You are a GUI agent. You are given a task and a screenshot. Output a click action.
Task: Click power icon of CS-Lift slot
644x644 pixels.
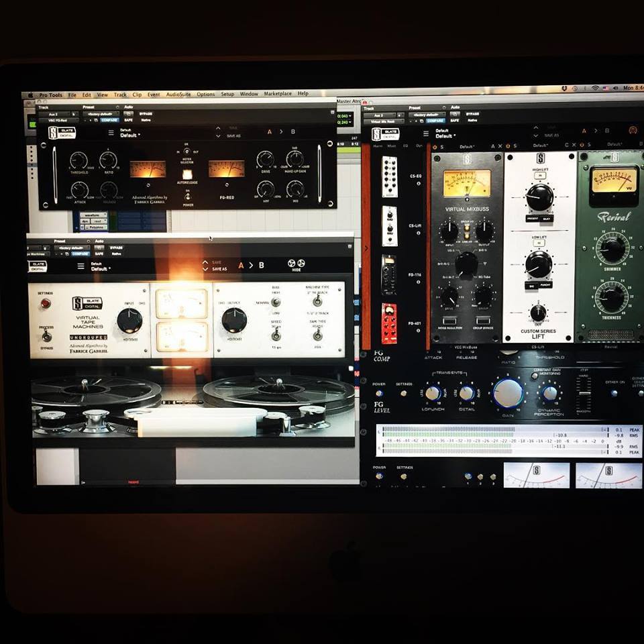pyautogui.click(x=508, y=146)
